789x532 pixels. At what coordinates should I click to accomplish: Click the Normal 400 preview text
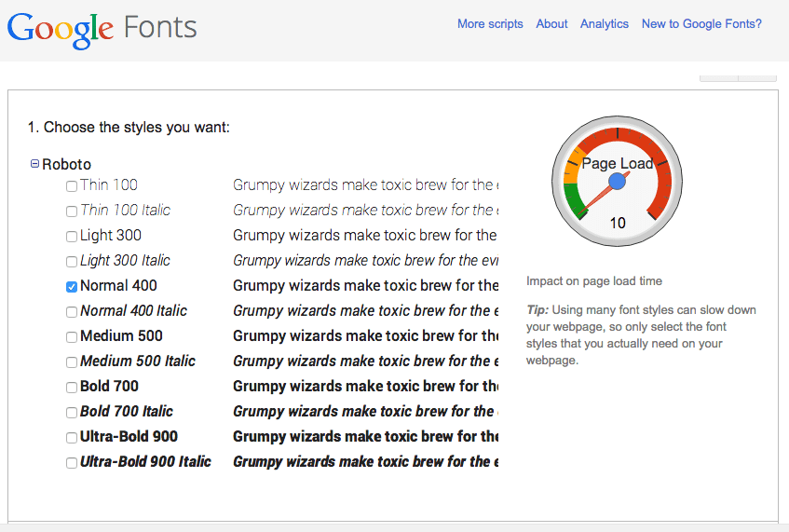click(x=366, y=286)
